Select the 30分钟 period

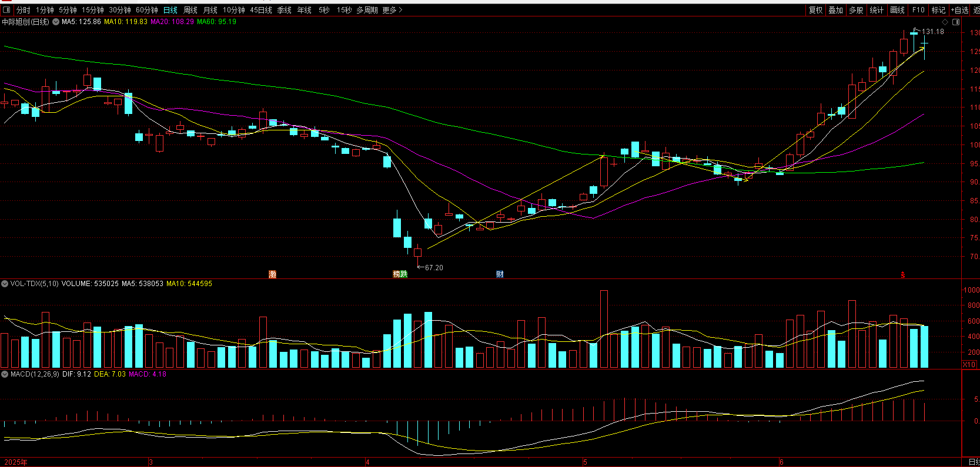tap(120, 10)
